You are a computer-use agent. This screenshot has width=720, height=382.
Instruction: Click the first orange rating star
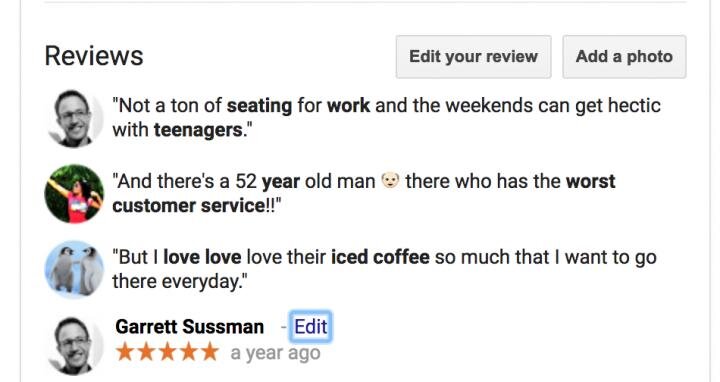pyautogui.click(x=125, y=352)
